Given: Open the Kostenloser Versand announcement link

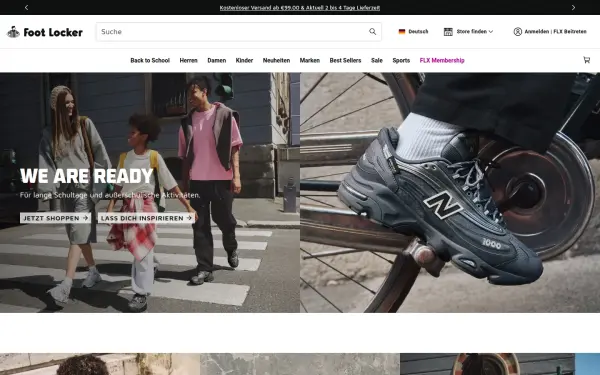Looking at the screenshot, I should [300, 8].
